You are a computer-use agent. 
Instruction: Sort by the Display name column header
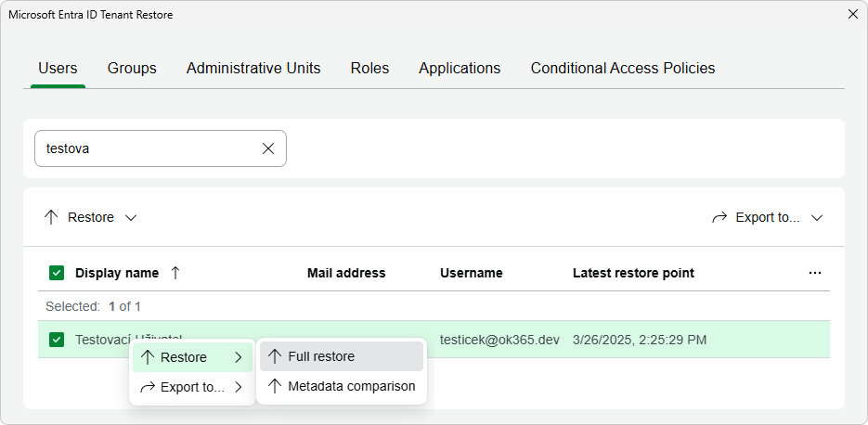[117, 273]
